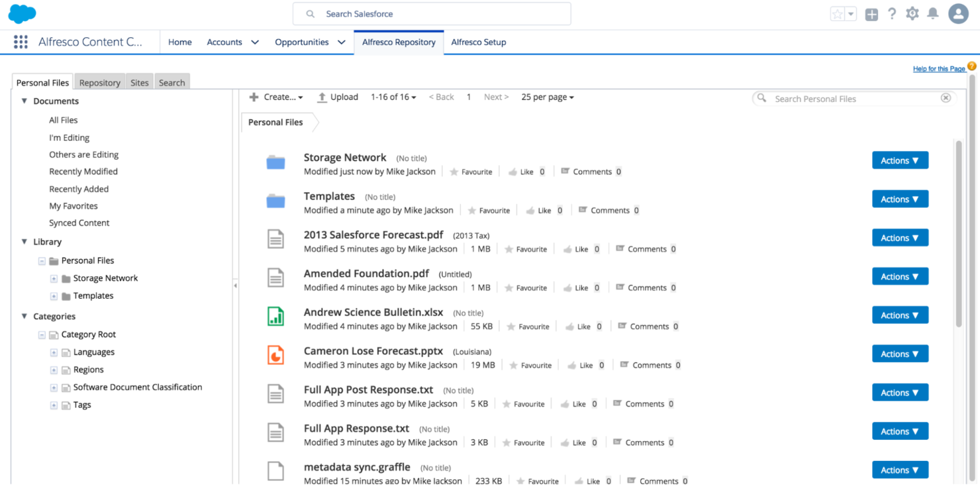Open the Home navigation tab
Viewport: 980px width, 504px height.
179,42
